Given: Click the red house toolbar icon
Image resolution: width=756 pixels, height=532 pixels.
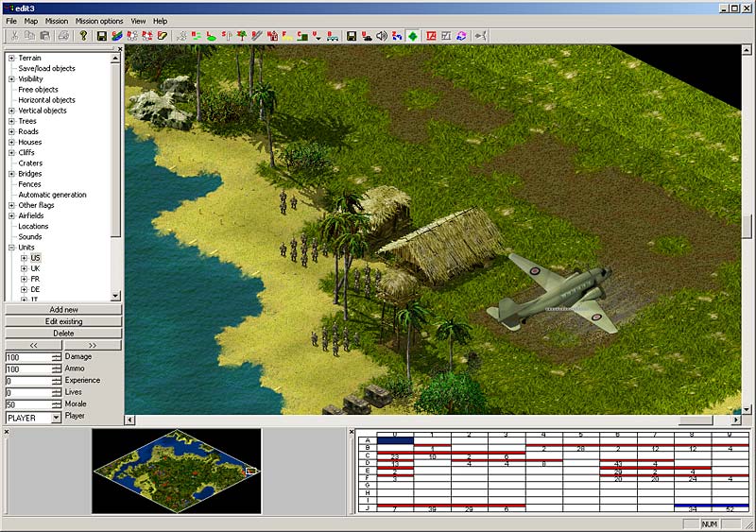Looking at the screenshot, I should click(272, 36).
